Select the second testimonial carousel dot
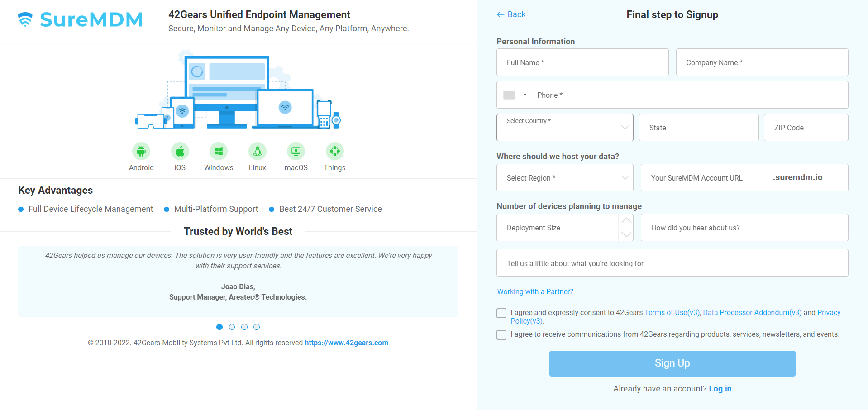This screenshot has width=868, height=410. point(232,327)
